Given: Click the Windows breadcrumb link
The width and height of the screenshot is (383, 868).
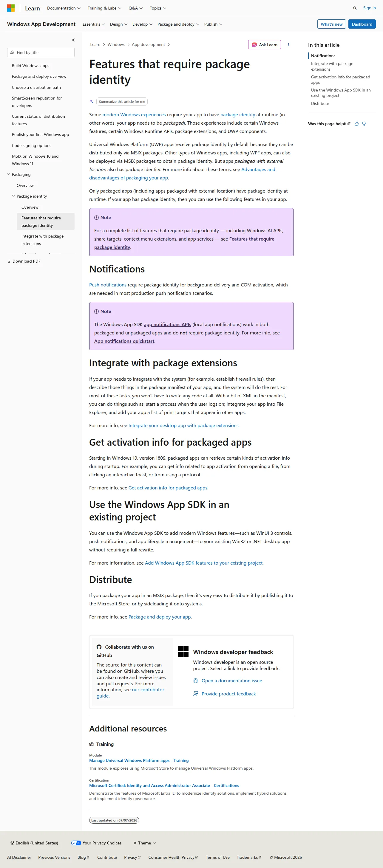Looking at the screenshot, I should [116, 45].
